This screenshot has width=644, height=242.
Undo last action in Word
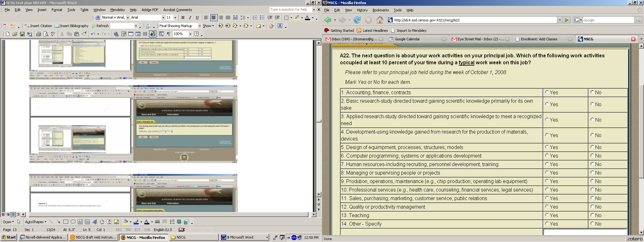click(93, 34)
